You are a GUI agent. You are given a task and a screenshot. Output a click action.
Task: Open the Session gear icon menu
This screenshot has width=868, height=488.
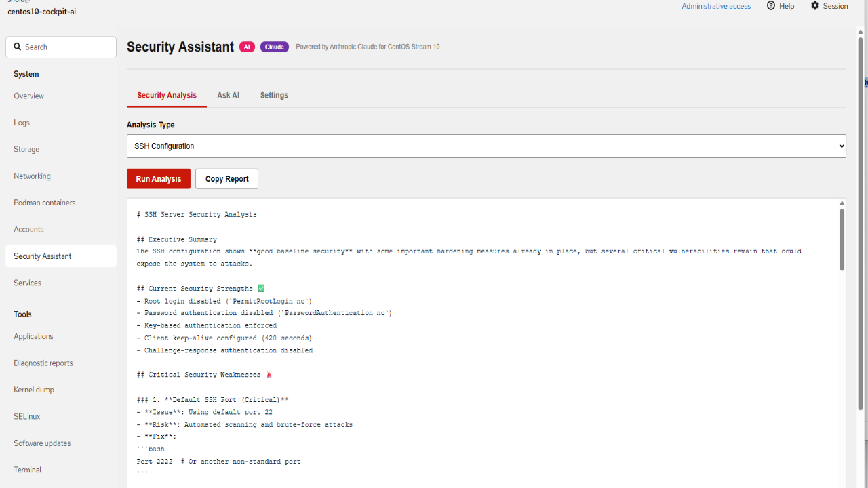coord(815,6)
